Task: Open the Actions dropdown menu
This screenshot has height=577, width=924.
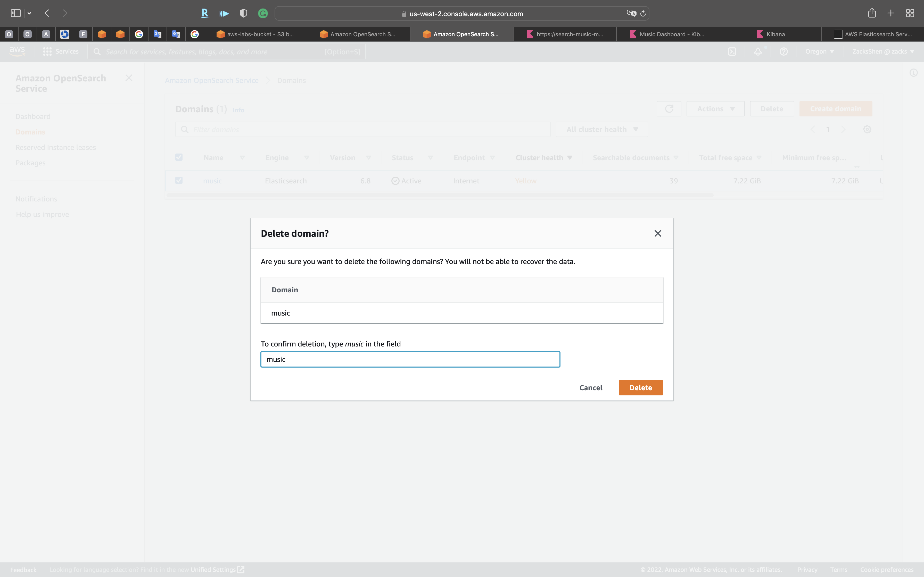Action: pos(715,109)
